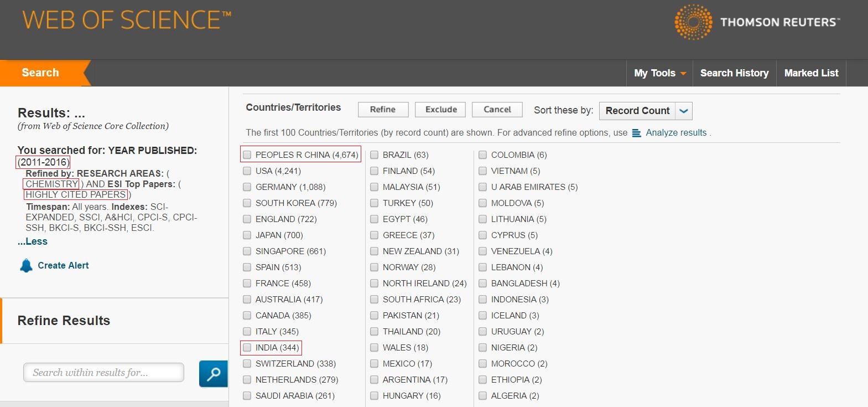This screenshot has width=868, height=407.
Task: Tick the FRANCE (458) checkbox
Action: pos(247,284)
